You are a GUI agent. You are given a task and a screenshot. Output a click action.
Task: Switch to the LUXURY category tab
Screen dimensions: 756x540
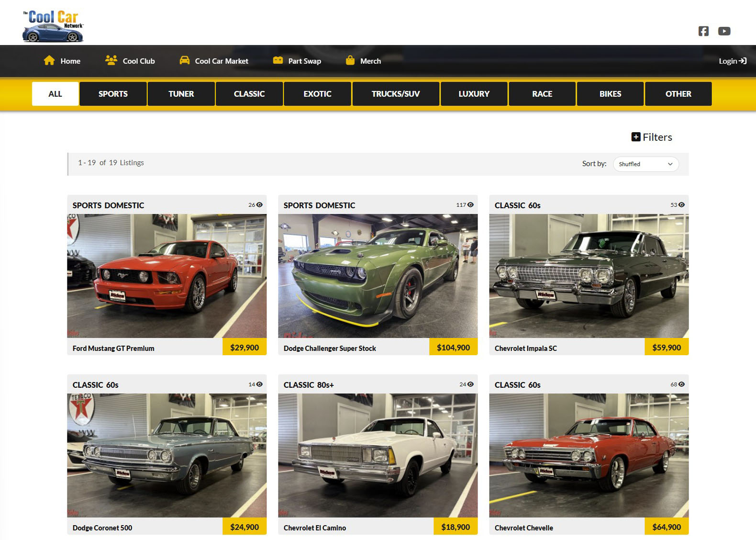[x=474, y=94]
